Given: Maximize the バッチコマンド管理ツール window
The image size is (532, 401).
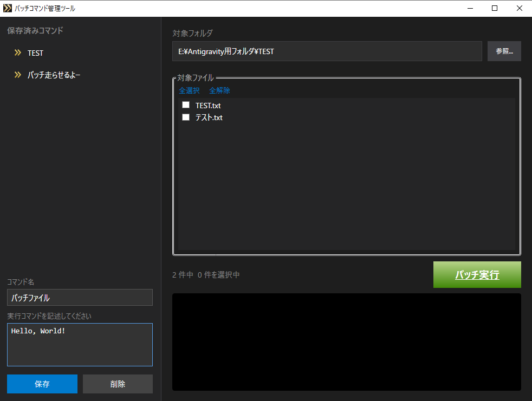Looking at the screenshot, I should [495, 8].
